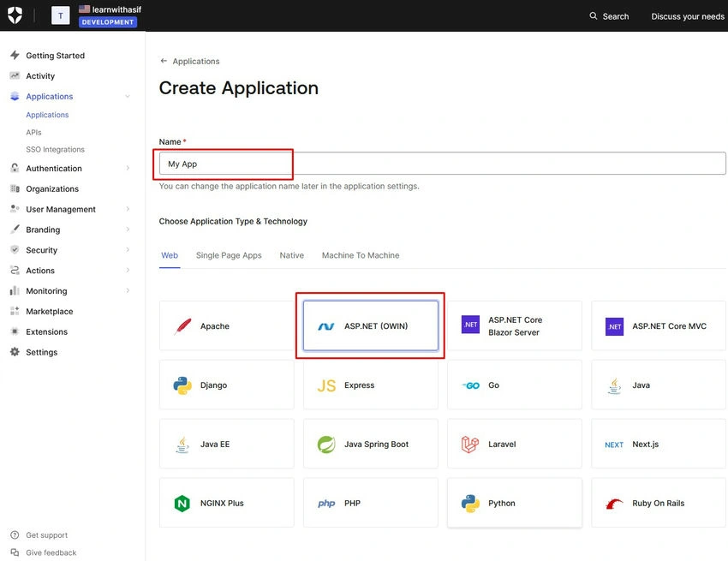The width and height of the screenshot is (728, 561).
Task: Open the APIs sidebar item
Action: 33,133
